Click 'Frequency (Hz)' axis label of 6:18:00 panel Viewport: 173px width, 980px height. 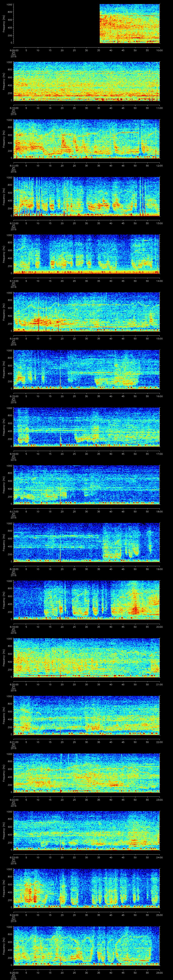(4, 543)
